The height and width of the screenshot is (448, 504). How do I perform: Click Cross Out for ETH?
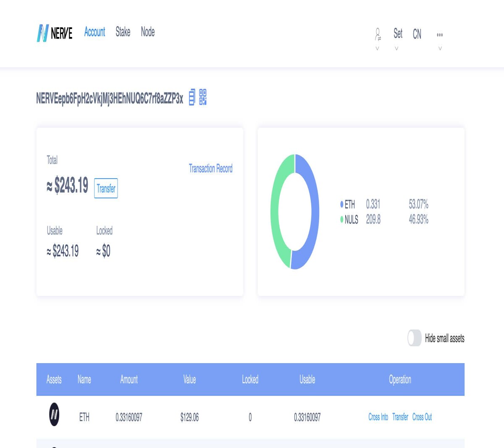coord(422,417)
